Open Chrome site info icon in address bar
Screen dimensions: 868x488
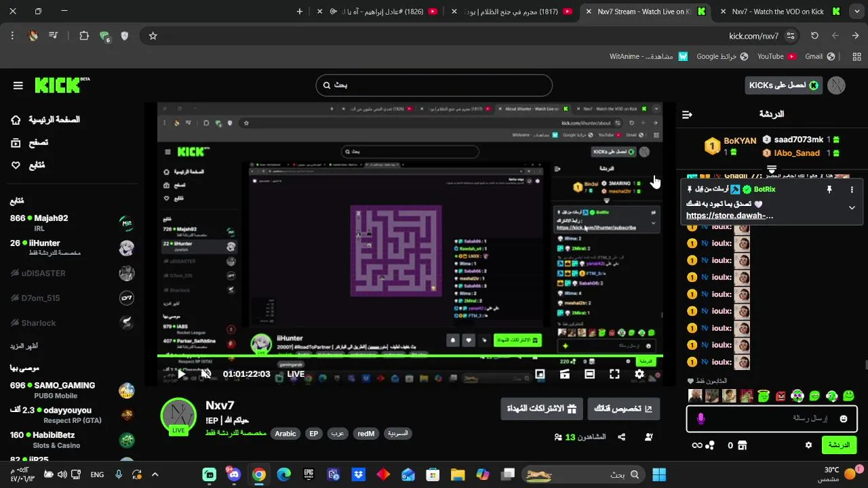pos(791,36)
